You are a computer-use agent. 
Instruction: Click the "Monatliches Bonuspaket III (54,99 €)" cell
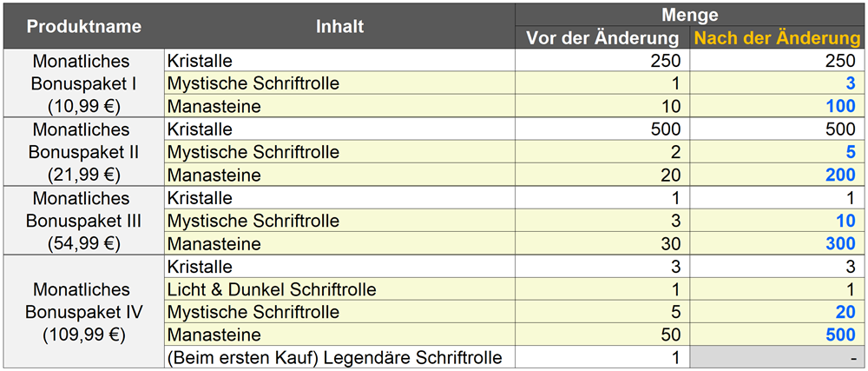(x=83, y=221)
